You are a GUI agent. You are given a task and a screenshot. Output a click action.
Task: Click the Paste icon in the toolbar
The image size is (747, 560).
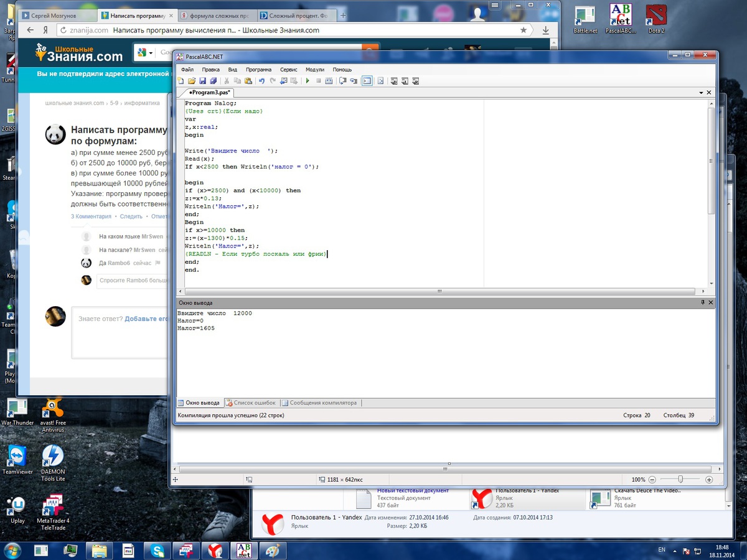point(248,81)
